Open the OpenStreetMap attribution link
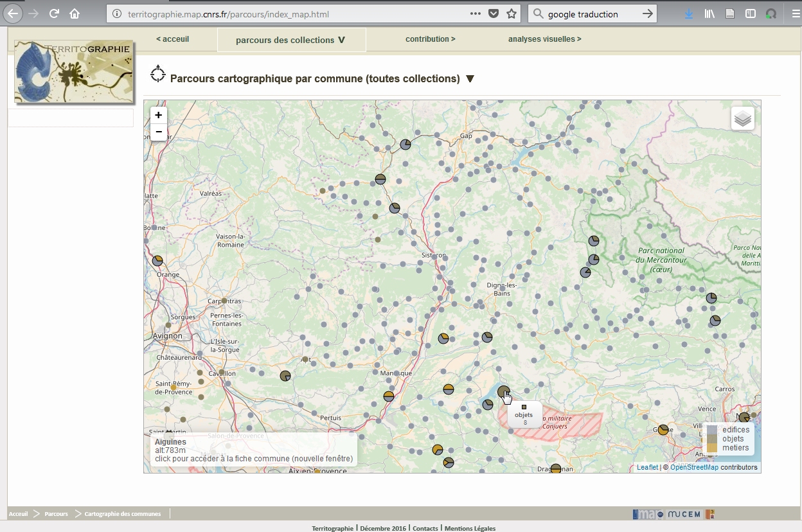Viewport: 802px width, 532px height. tap(694, 467)
